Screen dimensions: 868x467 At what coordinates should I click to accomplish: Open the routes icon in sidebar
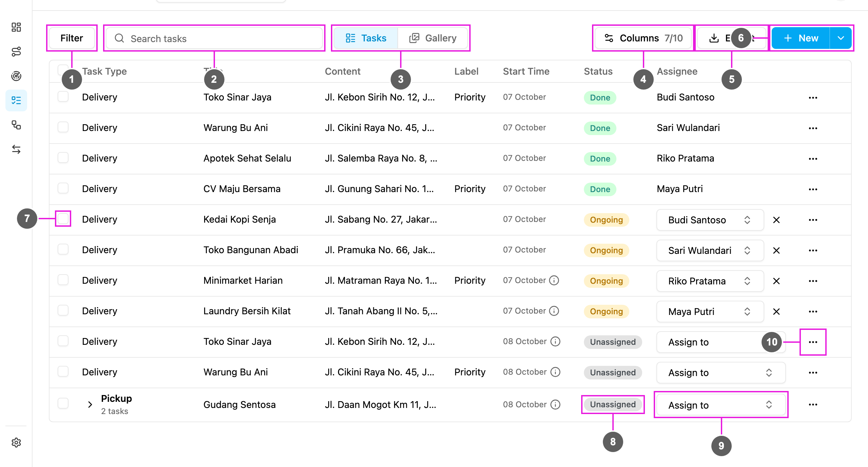(16, 52)
